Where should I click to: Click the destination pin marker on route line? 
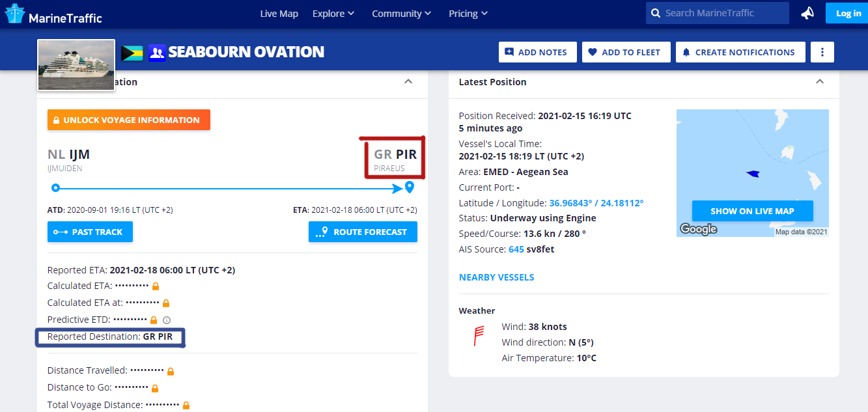pos(410,187)
